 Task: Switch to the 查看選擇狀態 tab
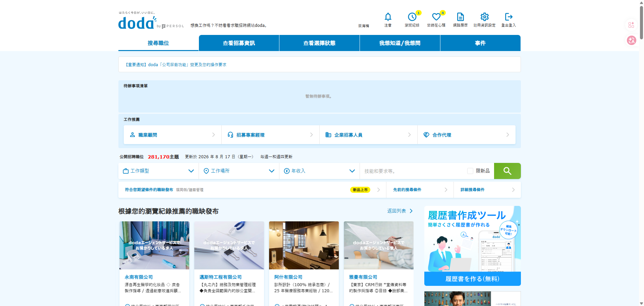(x=319, y=43)
